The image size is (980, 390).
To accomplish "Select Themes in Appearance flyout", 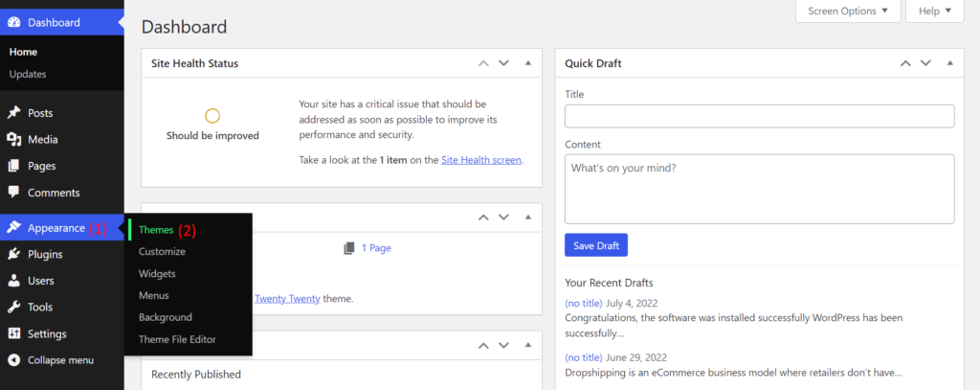I will tap(156, 230).
